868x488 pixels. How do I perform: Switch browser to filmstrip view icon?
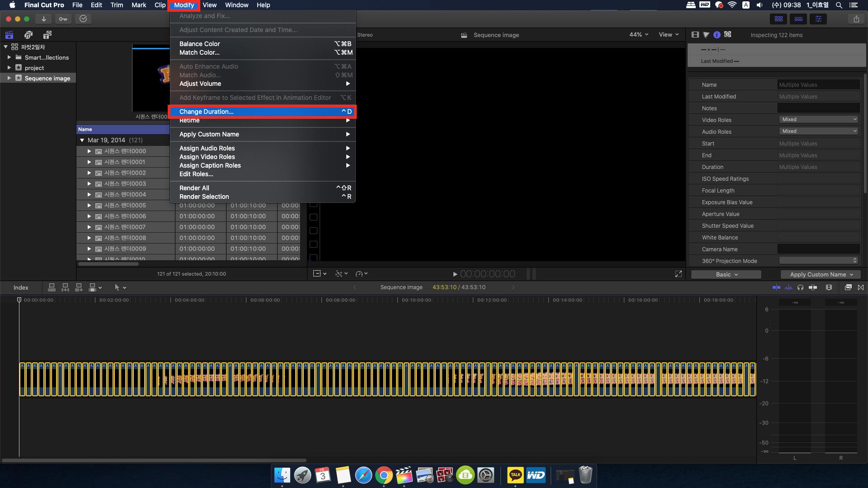click(x=695, y=34)
